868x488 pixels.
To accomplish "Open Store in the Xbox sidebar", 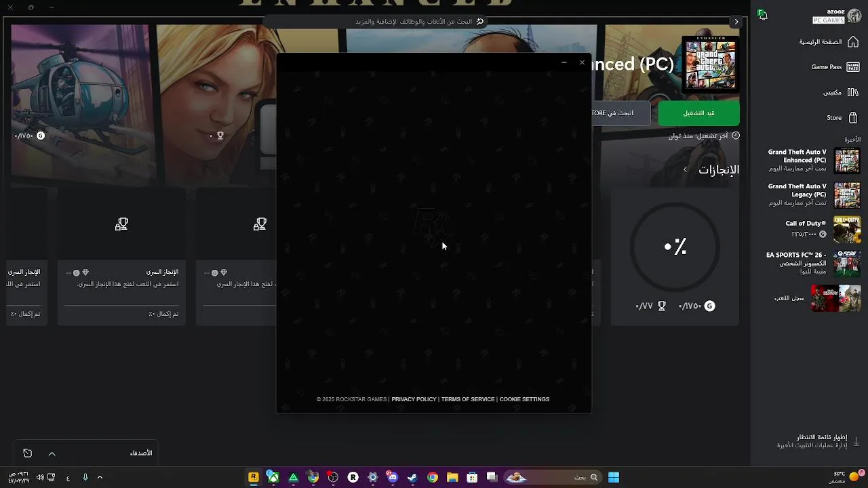I will point(842,117).
